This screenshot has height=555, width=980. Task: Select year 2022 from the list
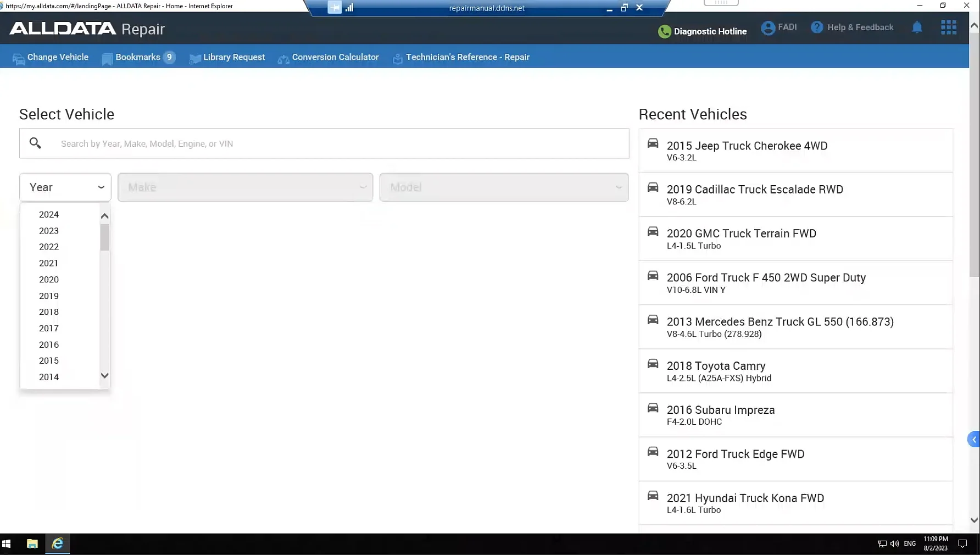coord(49,247)
